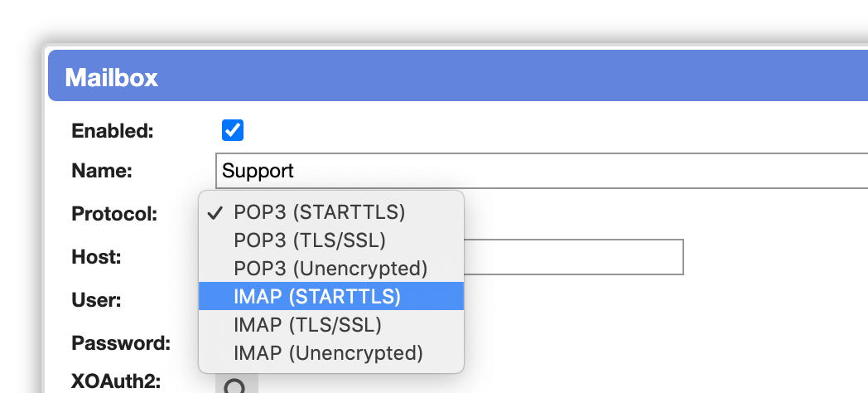The image size is (868, 393).
Task: Click the Name label
Action: tap(102, 172)
